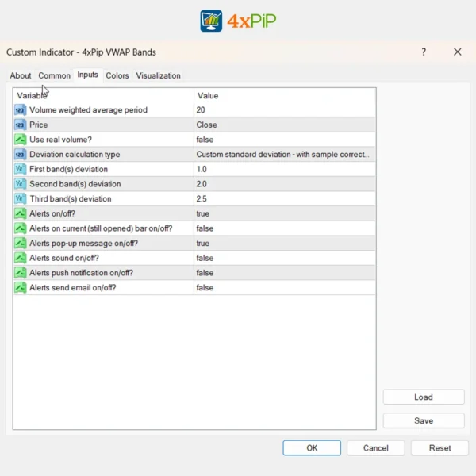Open the Deviation calculation type value list

click(284, 155)
